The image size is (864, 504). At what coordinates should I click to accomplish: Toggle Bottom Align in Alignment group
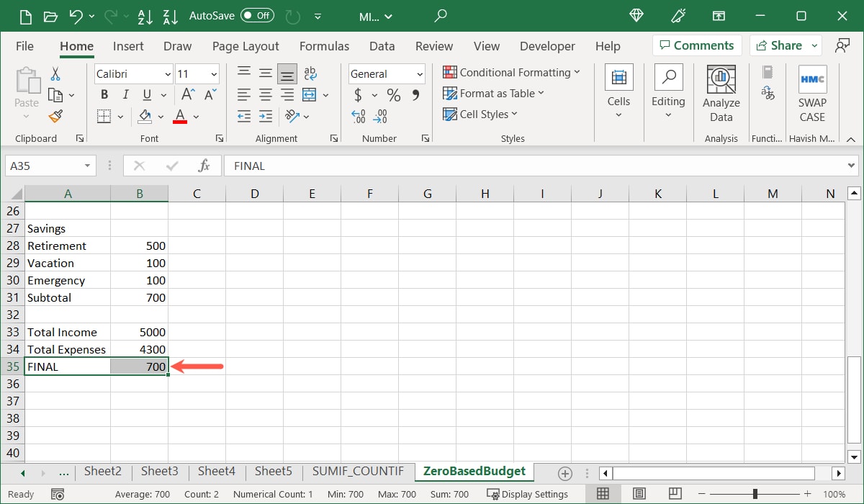287,73
